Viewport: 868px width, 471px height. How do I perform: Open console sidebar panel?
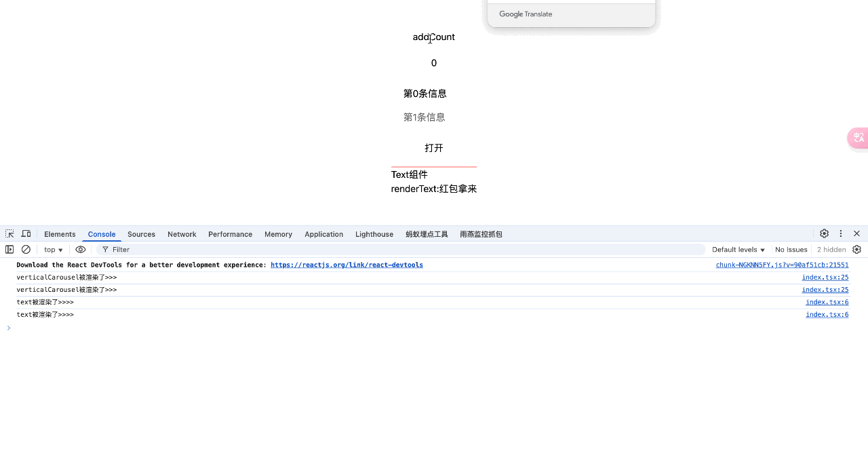click(9, 249)
